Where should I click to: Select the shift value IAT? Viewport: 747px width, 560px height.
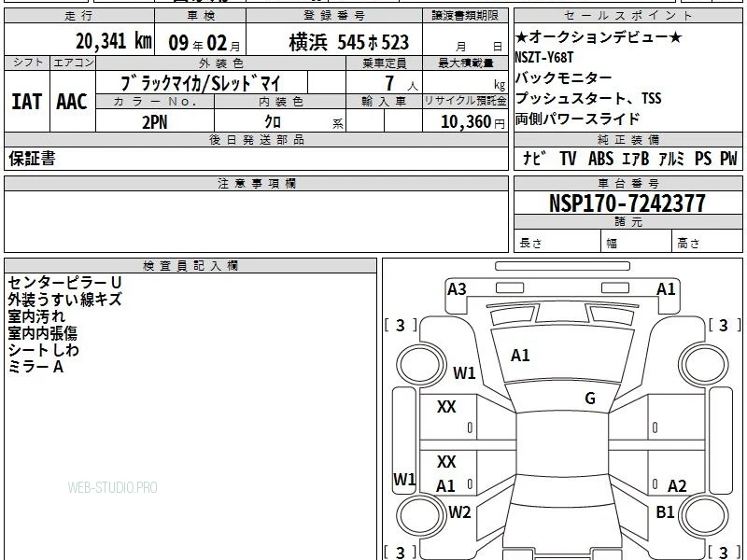pos(27,102)
